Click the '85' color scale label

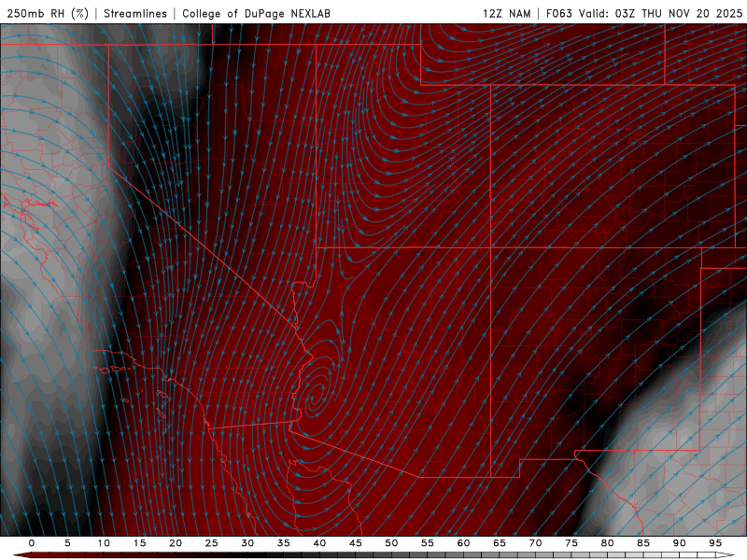pos(643,543)
